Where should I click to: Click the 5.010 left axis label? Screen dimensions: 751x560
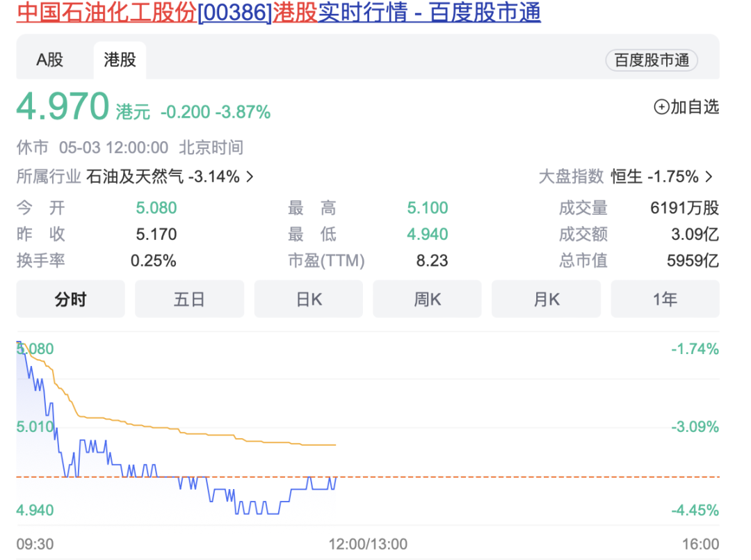pos(35,426)
